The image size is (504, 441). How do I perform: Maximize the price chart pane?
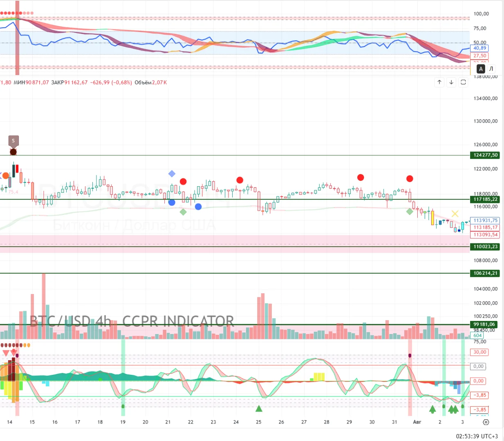coord(463,82)
